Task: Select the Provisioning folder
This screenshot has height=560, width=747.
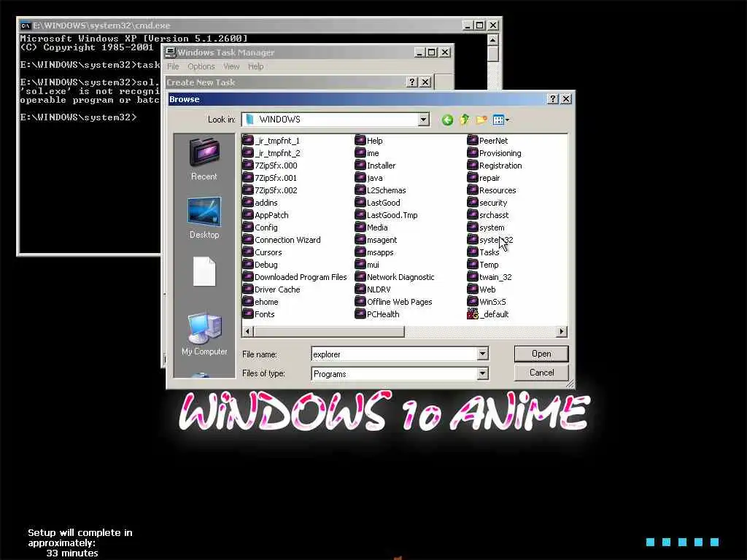Action: (x=495, y=153)
